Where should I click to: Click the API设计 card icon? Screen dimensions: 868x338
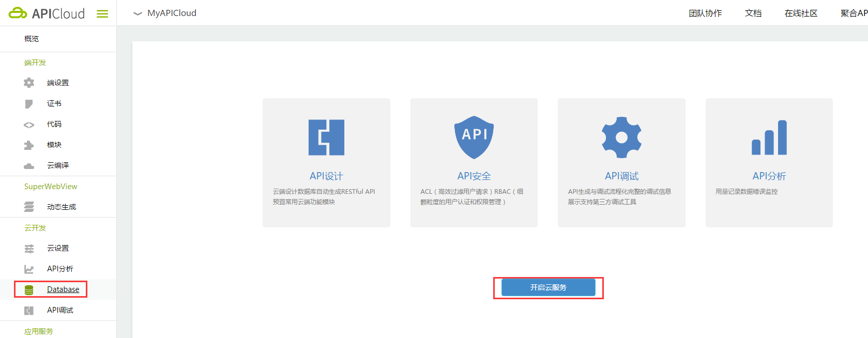pos(326,137)
